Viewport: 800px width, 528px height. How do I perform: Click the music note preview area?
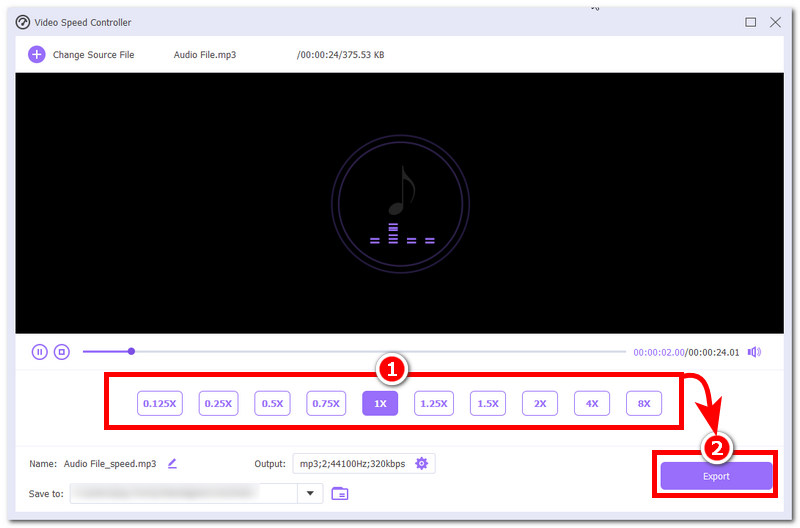point(401,204)
